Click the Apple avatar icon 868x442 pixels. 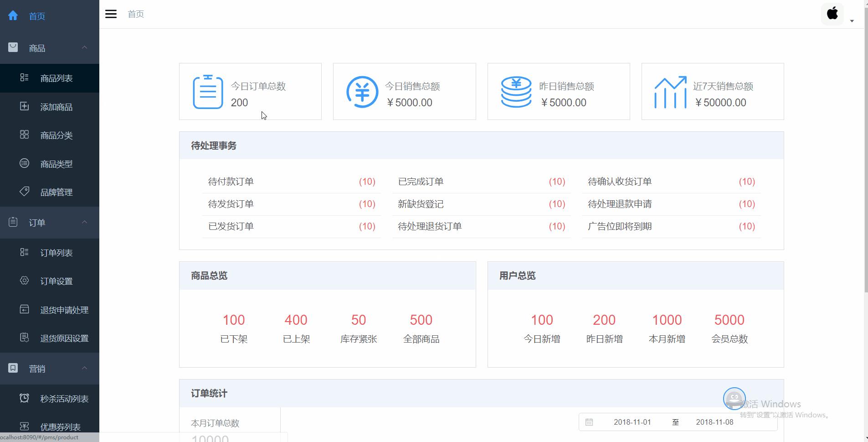click(x=832, y=14)
